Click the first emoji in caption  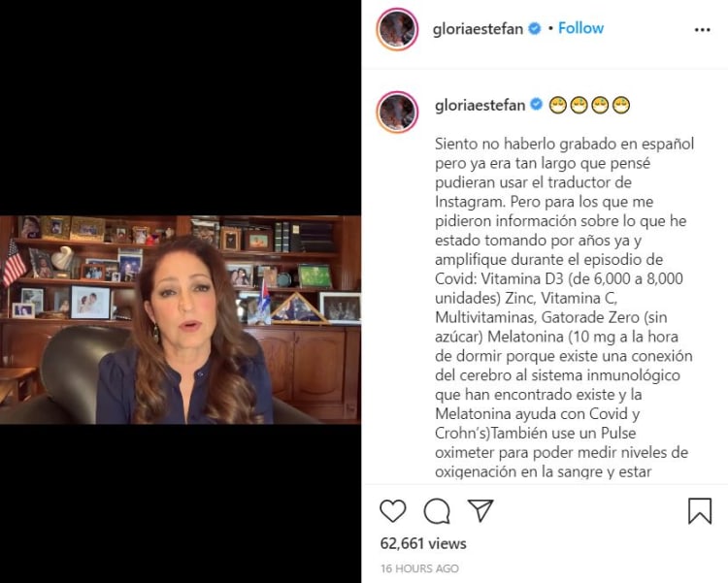coord(557,106)
